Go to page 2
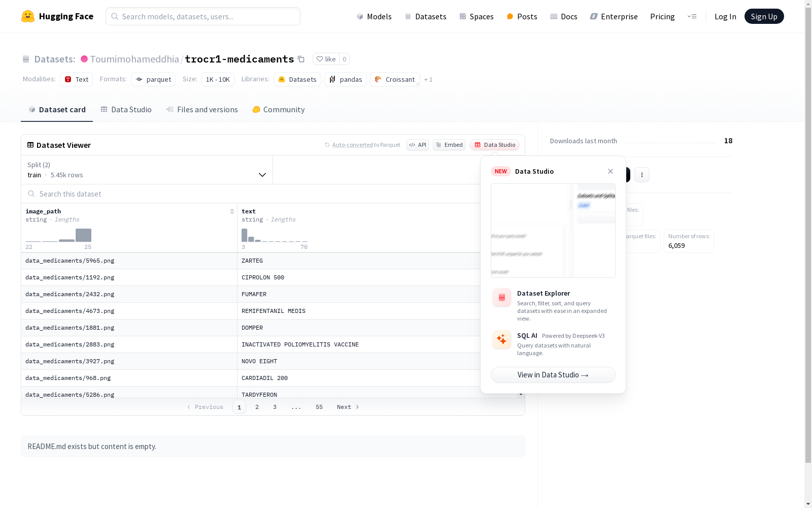Viewport: 812px width, 508px height. (x=257, y=407)
